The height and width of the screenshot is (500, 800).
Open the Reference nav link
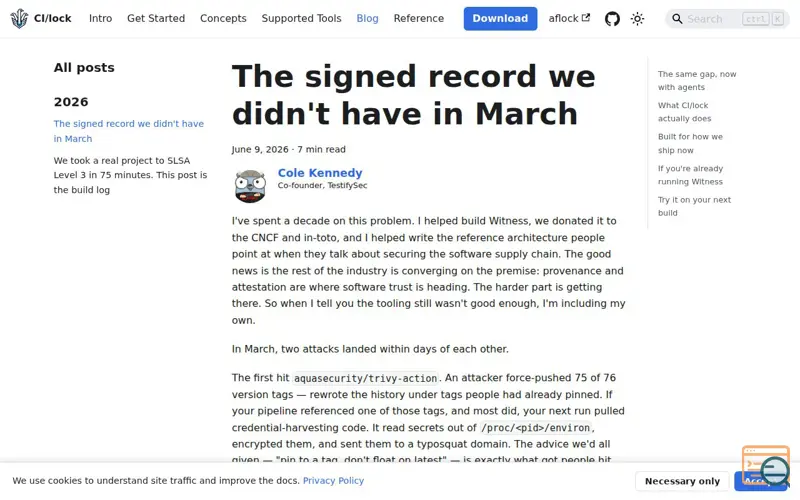tap(418, 18)
